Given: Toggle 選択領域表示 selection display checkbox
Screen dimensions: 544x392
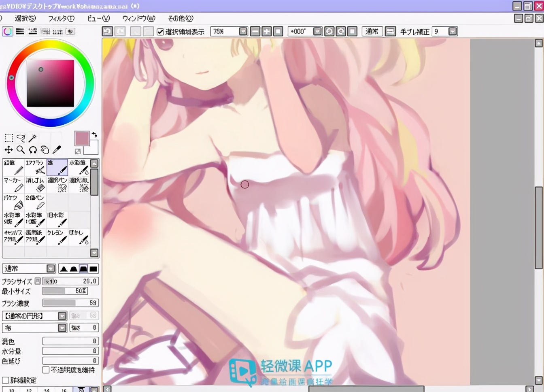Looking at the screenshot, I should (x=160, y=32).
